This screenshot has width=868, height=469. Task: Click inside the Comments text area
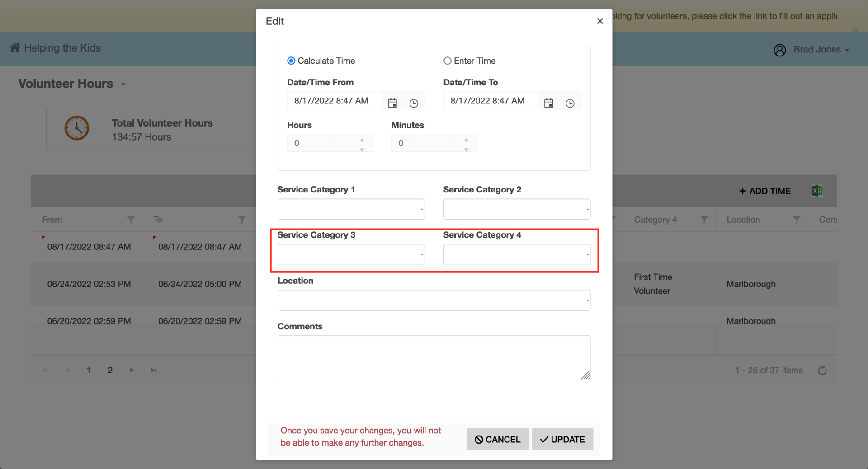434,357
